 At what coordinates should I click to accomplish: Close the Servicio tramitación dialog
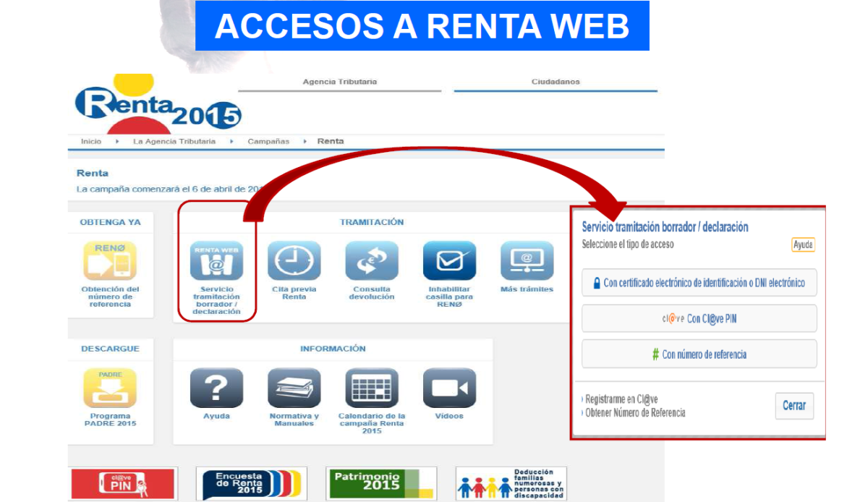[794, 406]
